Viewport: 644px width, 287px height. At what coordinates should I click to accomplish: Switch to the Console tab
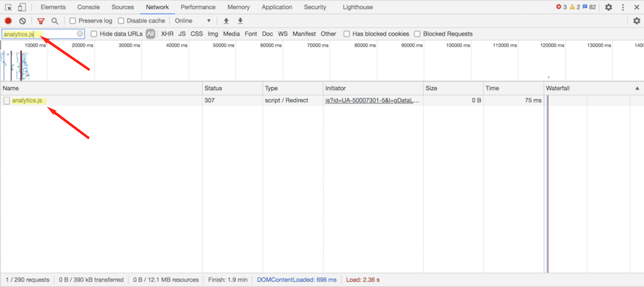(x=88, y=7)
